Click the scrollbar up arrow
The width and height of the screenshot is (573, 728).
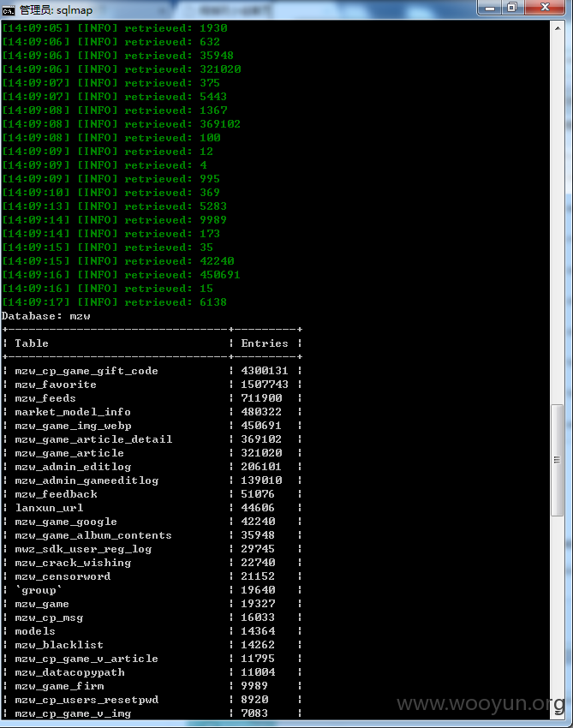(x=558, y=28)
